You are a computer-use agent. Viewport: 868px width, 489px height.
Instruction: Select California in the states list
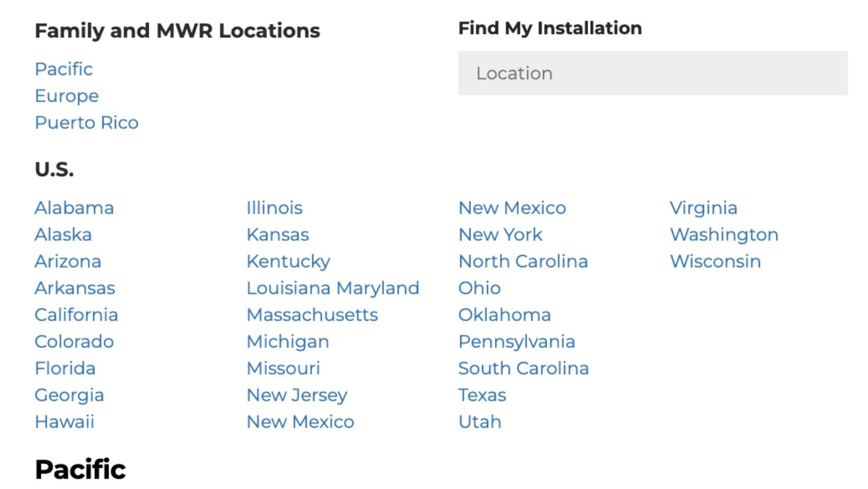pyautogui.click(x=76, y=315)
